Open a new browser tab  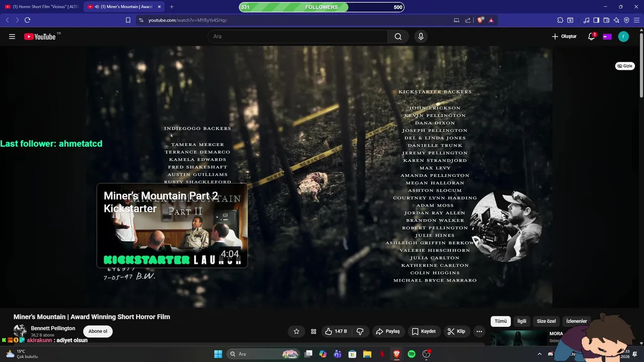pyautogui.click(x=172, y=7)
